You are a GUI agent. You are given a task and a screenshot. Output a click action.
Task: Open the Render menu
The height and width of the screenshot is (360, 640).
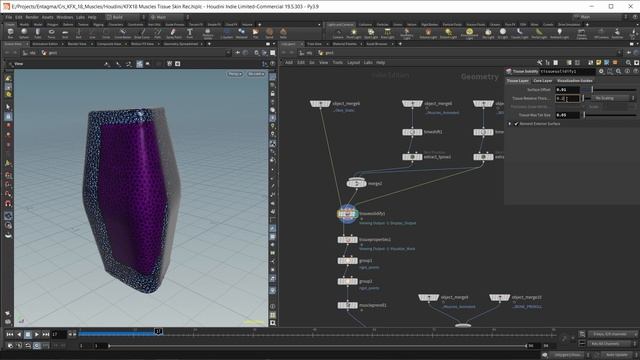click(32, 17)
